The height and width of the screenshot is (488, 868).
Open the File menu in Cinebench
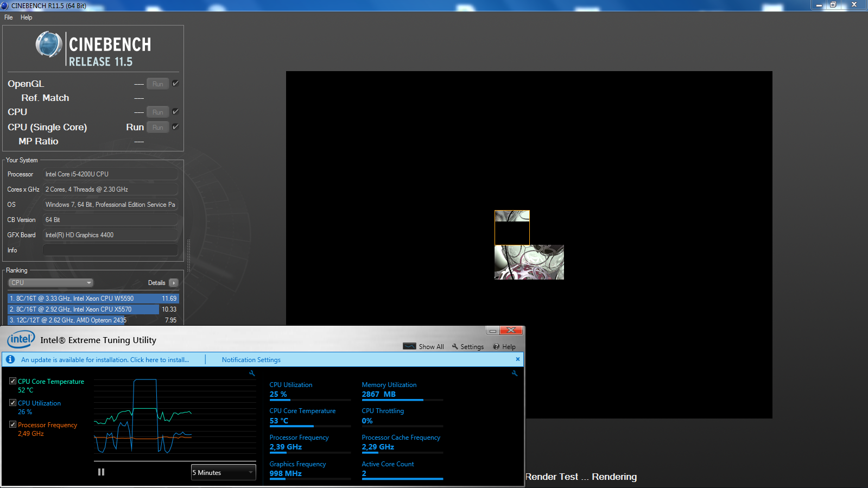(x=9, y=17)
